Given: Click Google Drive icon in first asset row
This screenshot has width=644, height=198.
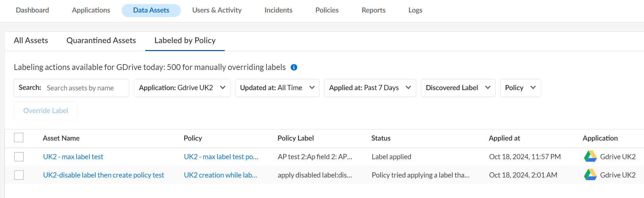Looking at the screenshot, I should [590, 156].
